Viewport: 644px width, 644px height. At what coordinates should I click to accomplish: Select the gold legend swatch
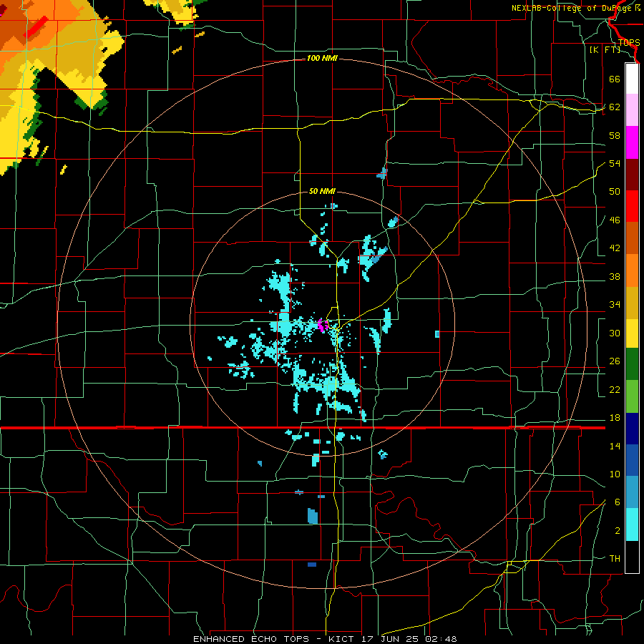[x=632, y=303]
